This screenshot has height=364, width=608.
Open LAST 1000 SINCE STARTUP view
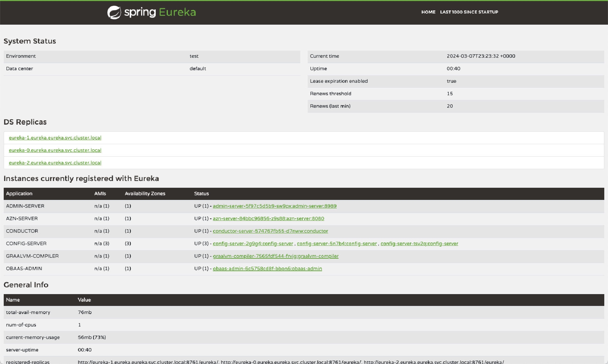point(469,12)
